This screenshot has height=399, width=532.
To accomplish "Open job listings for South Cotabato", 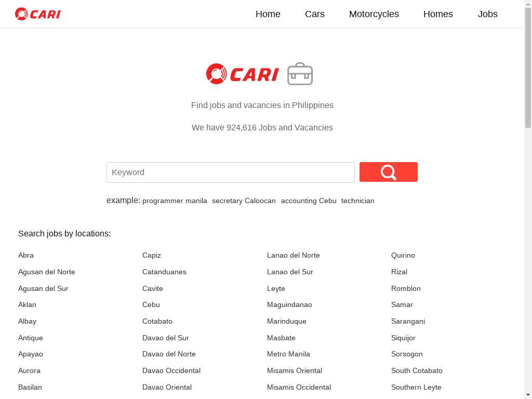I will click(x=417, y=371).
